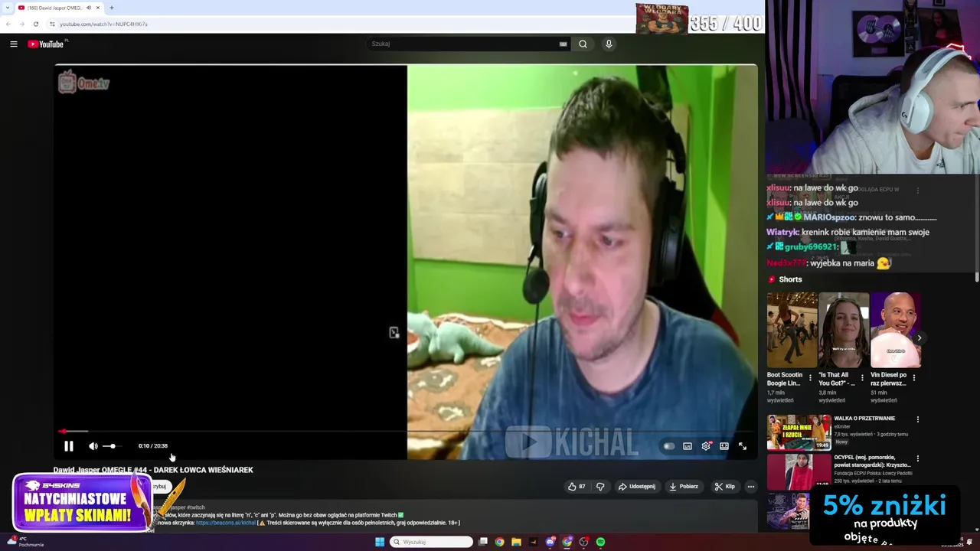Open more actions three-dot menu under video

[x=751, y=487]
